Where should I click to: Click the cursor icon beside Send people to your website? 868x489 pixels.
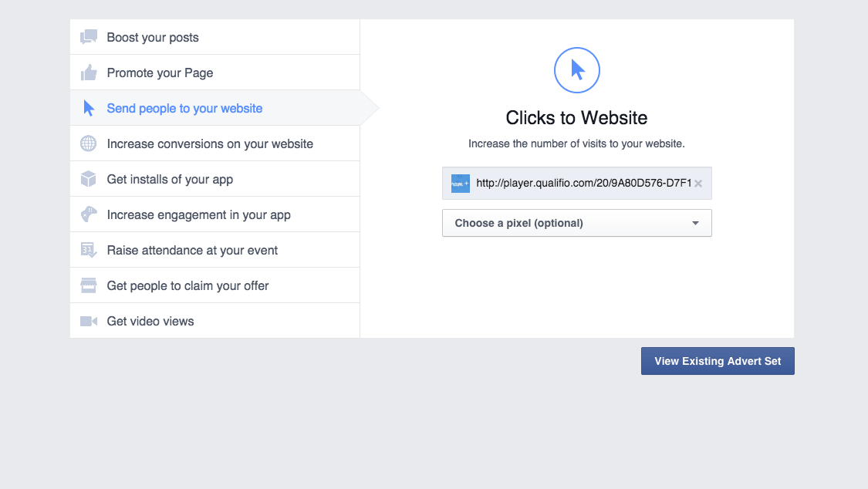coord(89,108)
